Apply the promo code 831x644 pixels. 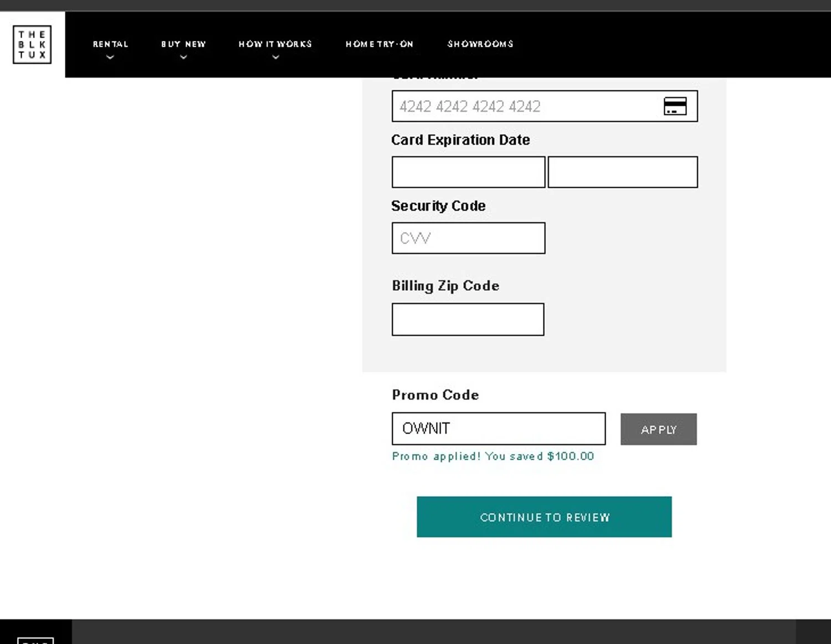[x=659, y=429]
